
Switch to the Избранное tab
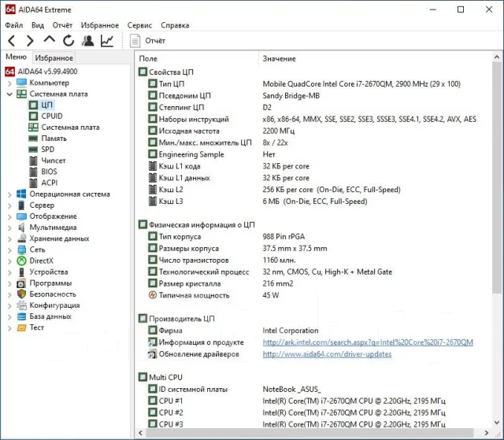point(54,57)
